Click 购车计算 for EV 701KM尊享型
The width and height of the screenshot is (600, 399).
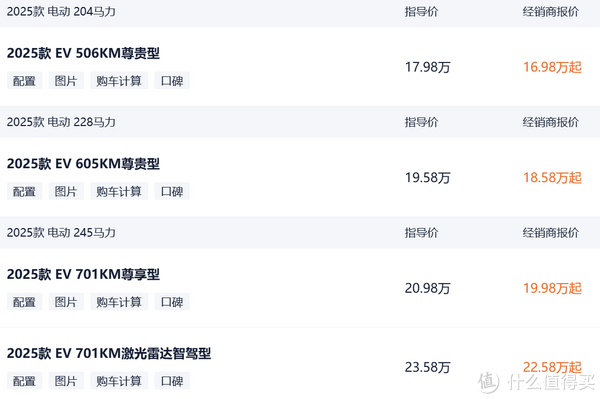[119, 302]
